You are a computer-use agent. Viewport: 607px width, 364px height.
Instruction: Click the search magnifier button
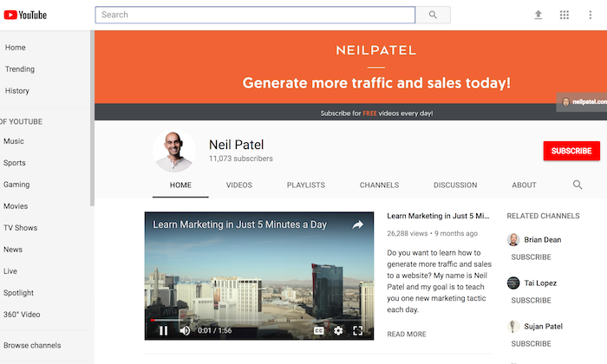click(x=433, y=15)
